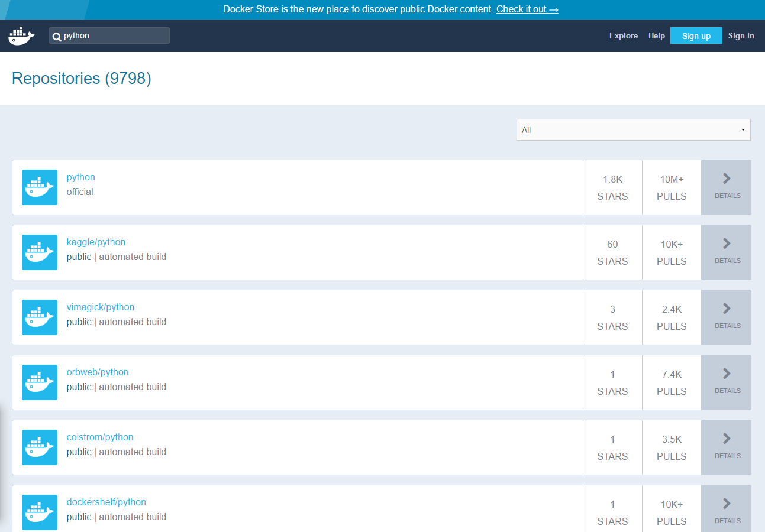This screenshot has width=765, height=532.
Task: Click the Docker whale logo in header
Action: (22, 35)
